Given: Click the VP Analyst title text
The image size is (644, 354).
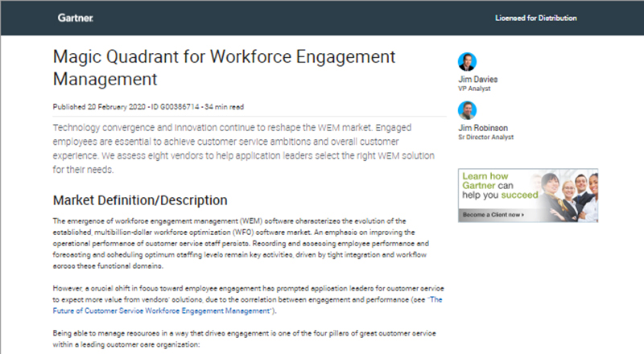Looking at the screenshot, I should [x=474, y=88].
